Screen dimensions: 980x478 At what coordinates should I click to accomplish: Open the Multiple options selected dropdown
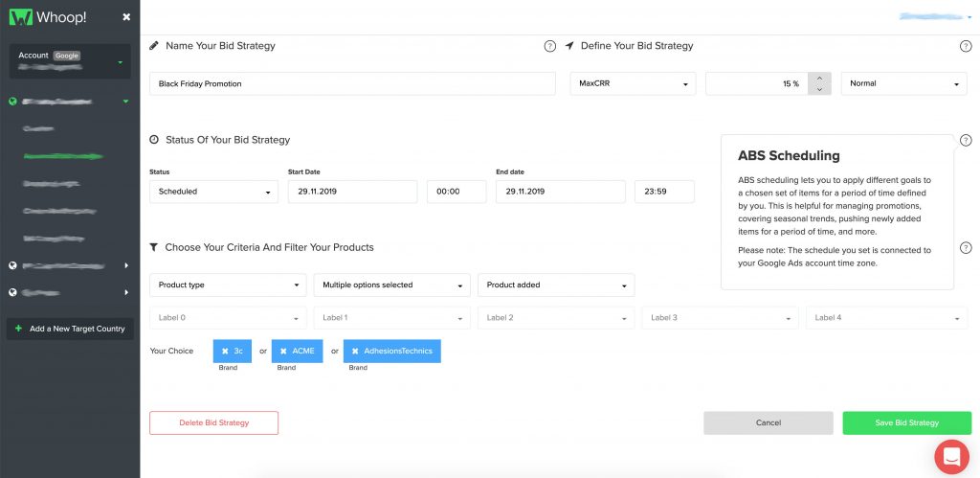point(391,285)
